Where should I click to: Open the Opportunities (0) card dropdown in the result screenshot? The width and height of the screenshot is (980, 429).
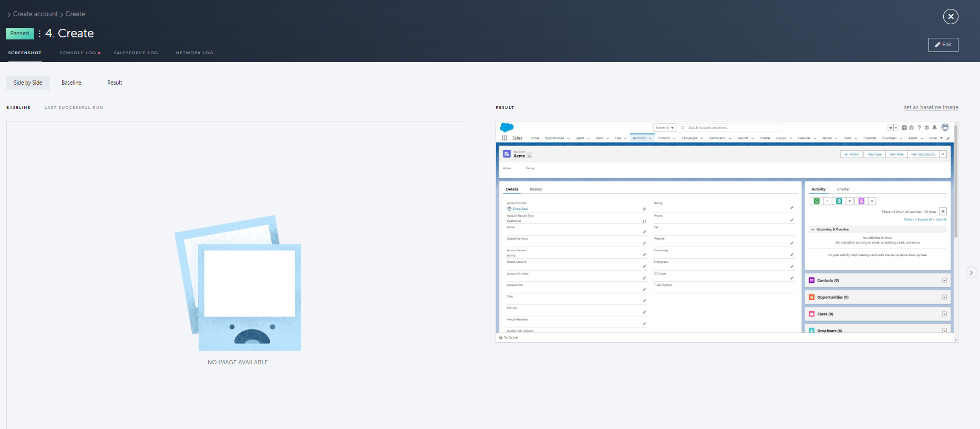pyautogui.click(x=944, y=298)
